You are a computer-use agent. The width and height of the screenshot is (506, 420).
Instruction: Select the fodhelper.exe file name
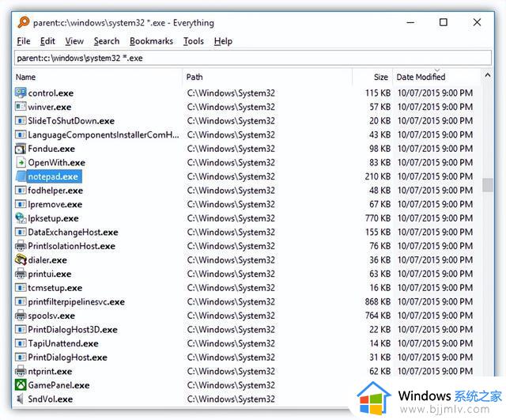55,191
